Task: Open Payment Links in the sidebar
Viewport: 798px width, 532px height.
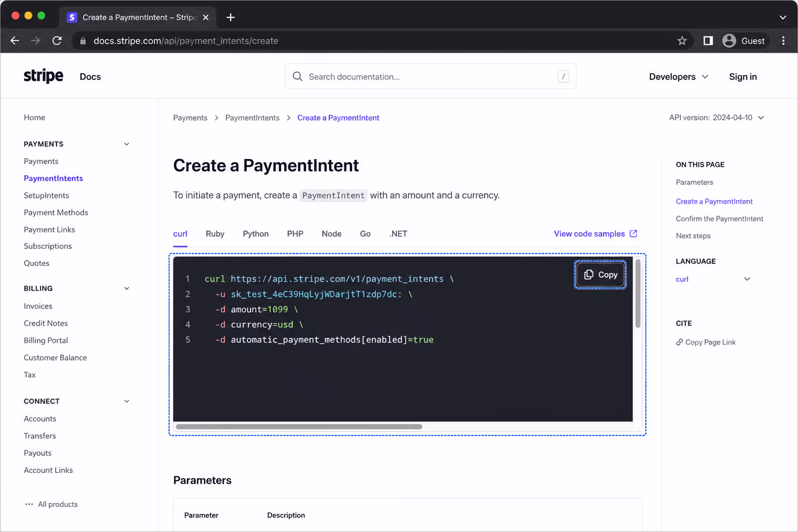Action: tap(49, 230)
